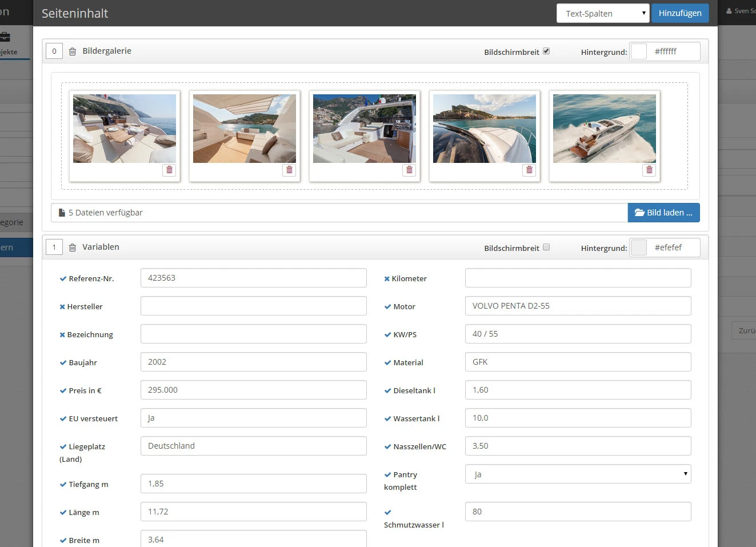Viewport: 756px width, 547px height.
Task: Open the Pantry komplett dropdown
Action: tap(578, 474)
